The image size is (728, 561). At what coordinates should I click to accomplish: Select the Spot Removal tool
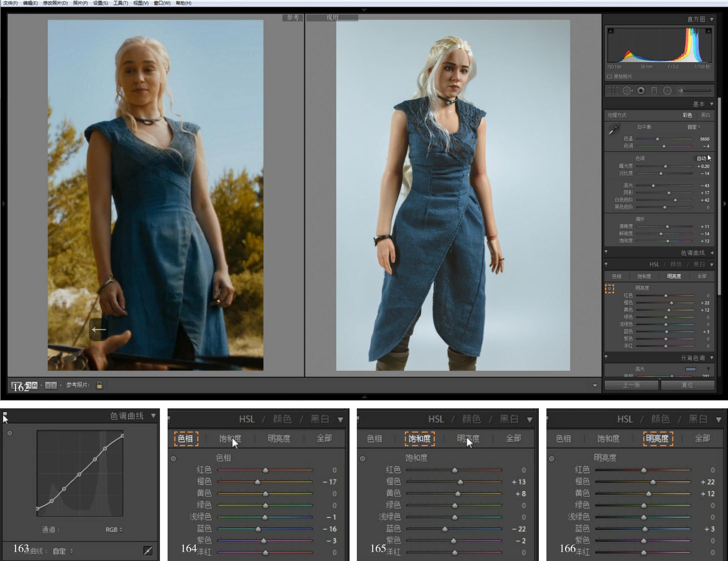coord(627,91)
